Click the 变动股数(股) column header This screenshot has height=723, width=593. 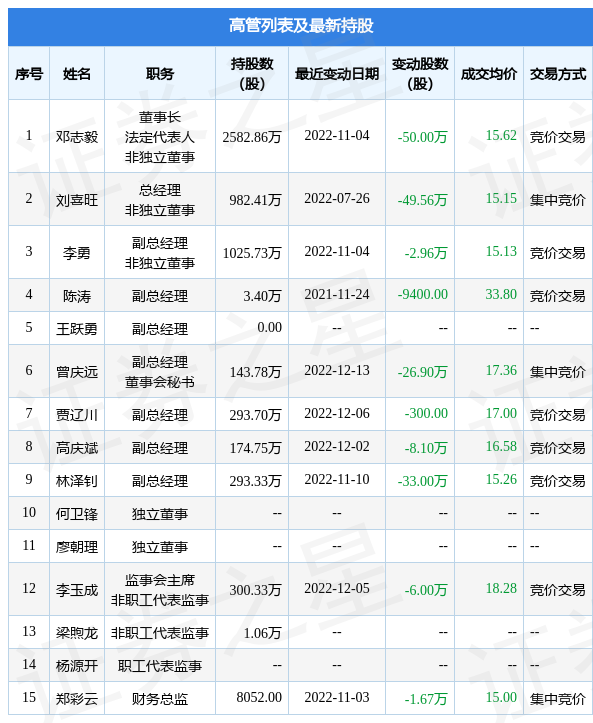pyautogui.click(x=420, y=74)
